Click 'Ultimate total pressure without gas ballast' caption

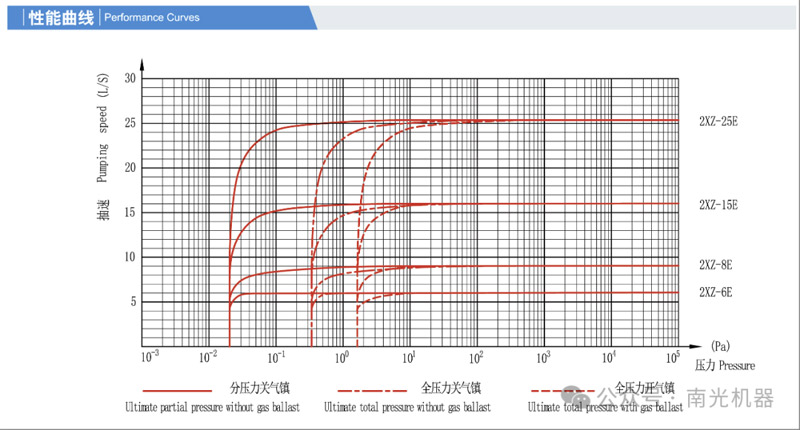coord(407,408)
